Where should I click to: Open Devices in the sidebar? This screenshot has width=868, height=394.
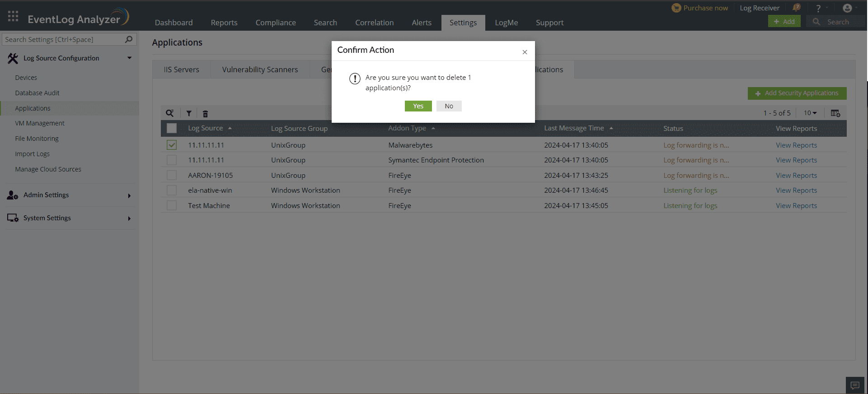click(x=26, y=78)
